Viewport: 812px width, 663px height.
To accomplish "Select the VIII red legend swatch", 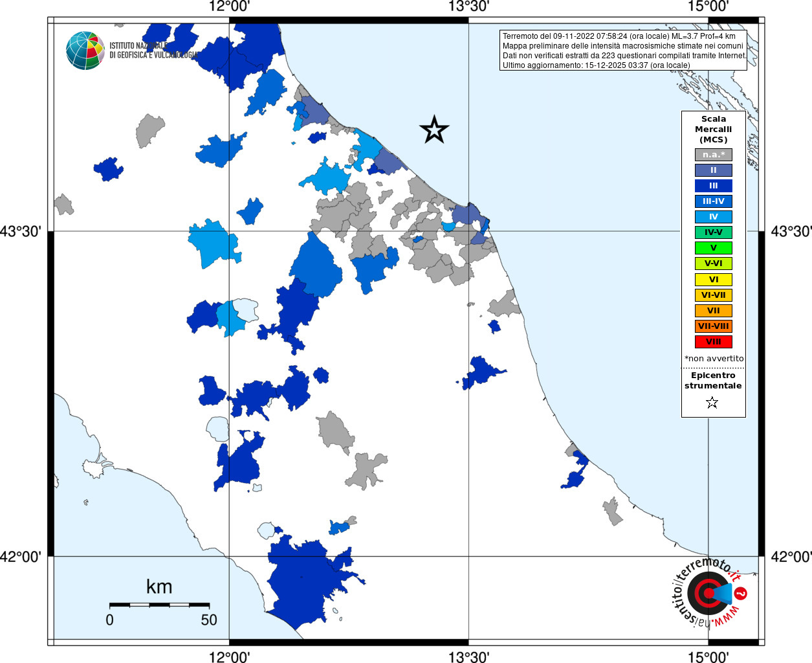I will [x=714, y=342].
